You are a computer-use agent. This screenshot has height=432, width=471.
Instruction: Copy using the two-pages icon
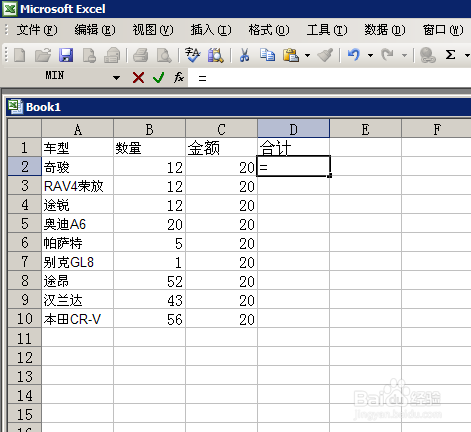[267, 55]
